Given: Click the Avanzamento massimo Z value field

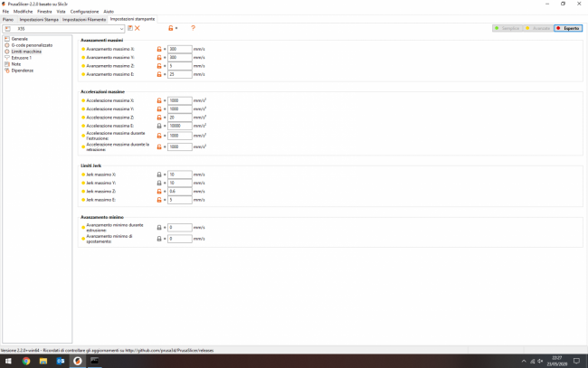Looking at the screenshot, I should [x=180, y=66].
